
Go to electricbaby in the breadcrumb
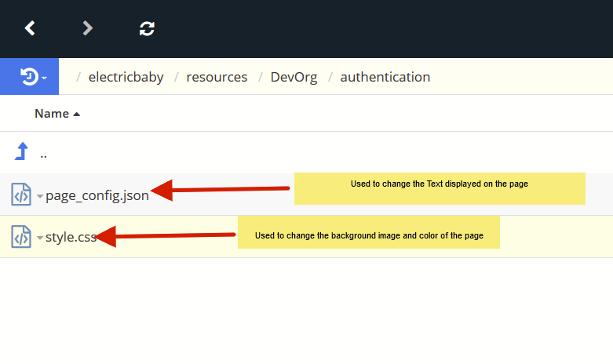[126, 77]
